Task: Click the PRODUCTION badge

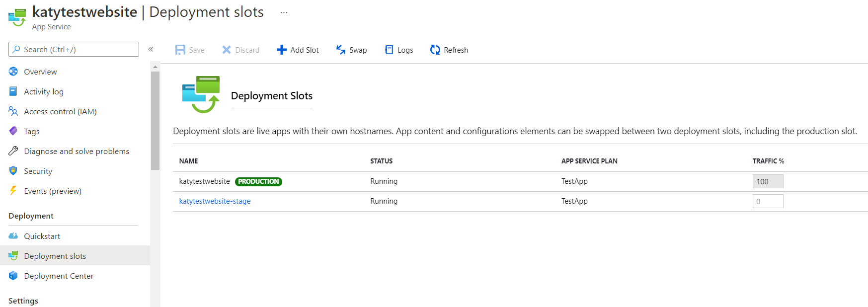Action: click(x=258, y=181)
